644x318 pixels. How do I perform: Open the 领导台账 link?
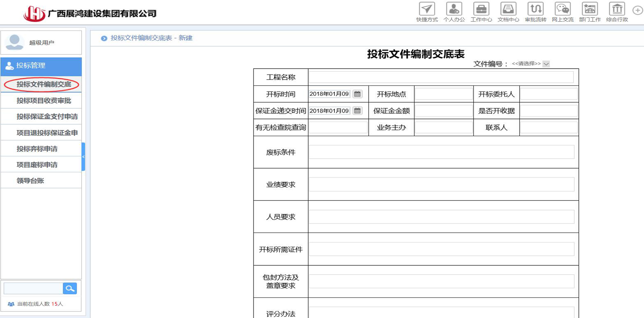click(x=30, y=181)
